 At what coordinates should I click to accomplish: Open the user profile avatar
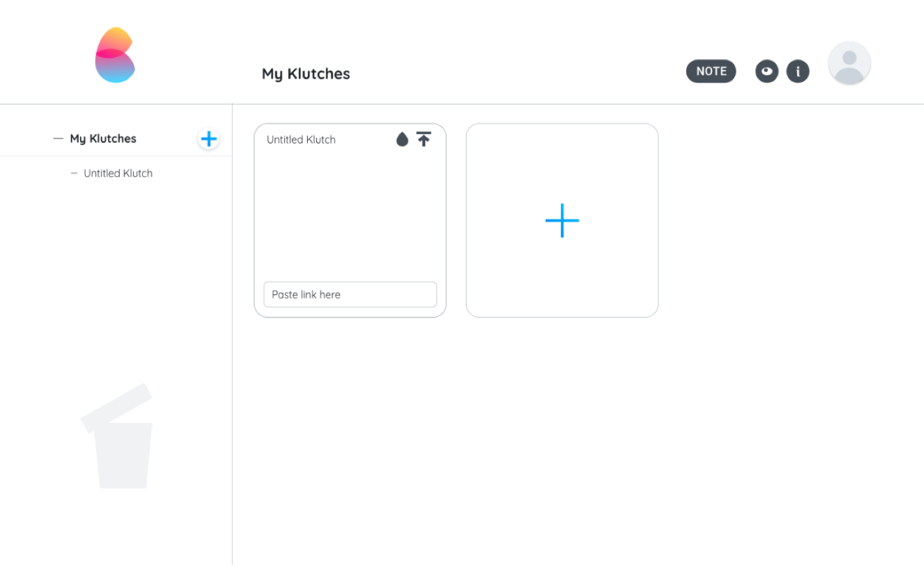[x=849, y=63]
